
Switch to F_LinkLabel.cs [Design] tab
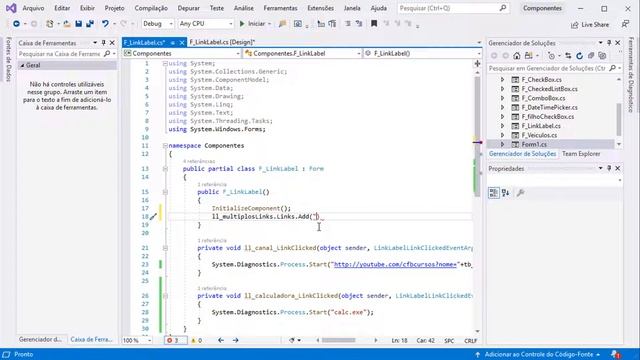click(x=222, y=42)
